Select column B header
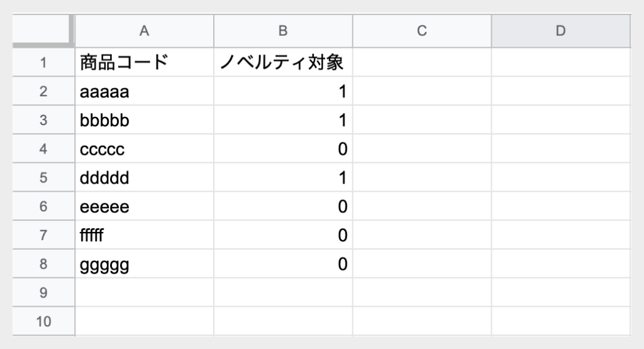 click(x=283, y=31)
